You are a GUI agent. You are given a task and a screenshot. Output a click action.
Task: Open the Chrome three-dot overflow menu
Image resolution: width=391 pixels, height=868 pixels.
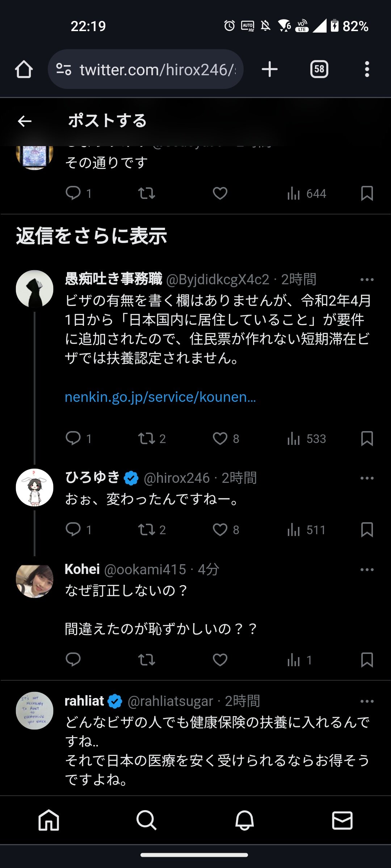367,69
